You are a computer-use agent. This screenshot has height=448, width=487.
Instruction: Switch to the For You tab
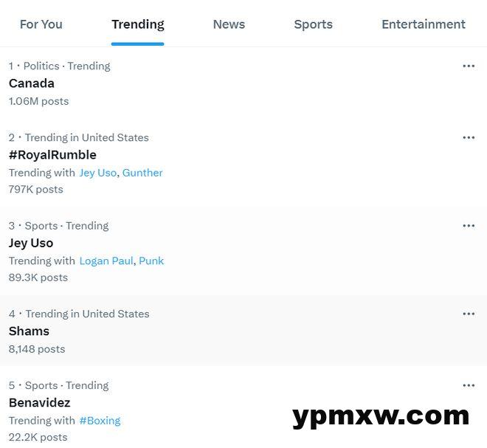pos(41,24)
